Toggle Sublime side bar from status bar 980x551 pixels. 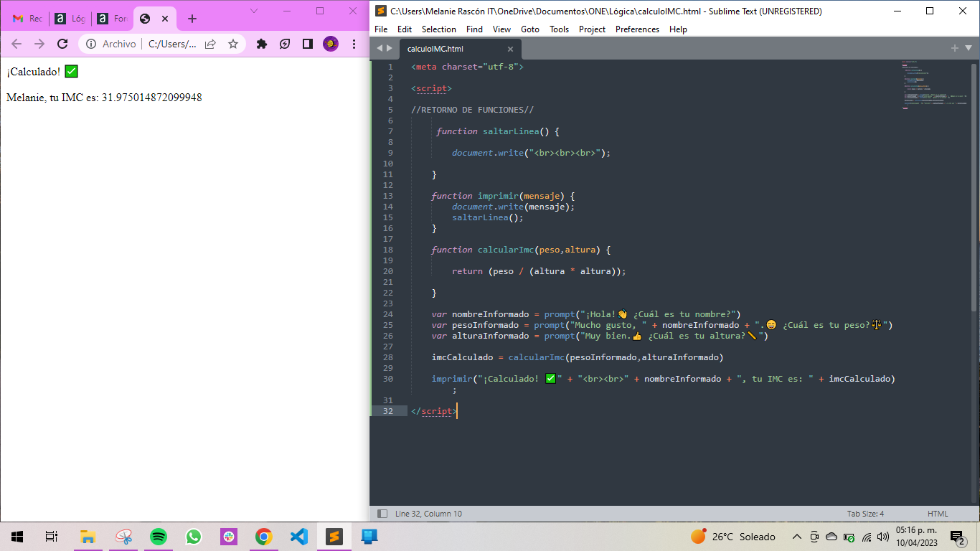pos(382,514)
